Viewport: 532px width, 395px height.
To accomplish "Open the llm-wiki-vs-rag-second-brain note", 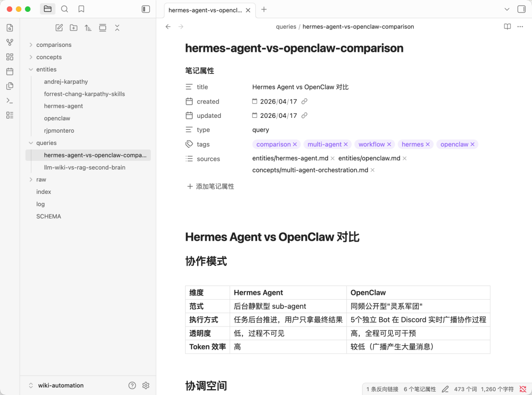I will [x=85, y=168].
